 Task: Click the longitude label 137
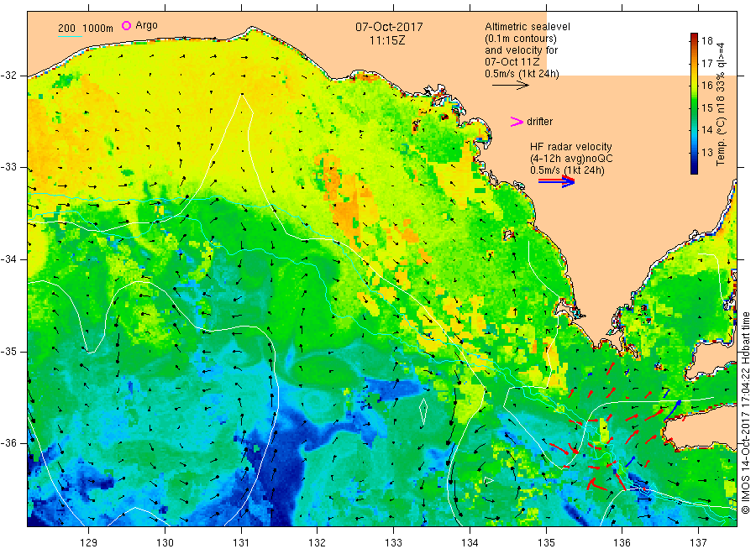pos(698,542)
